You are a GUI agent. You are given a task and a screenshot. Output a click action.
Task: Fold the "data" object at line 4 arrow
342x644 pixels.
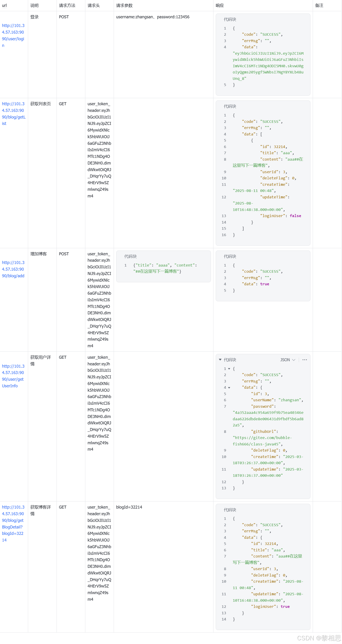click(x=229, y=387)
